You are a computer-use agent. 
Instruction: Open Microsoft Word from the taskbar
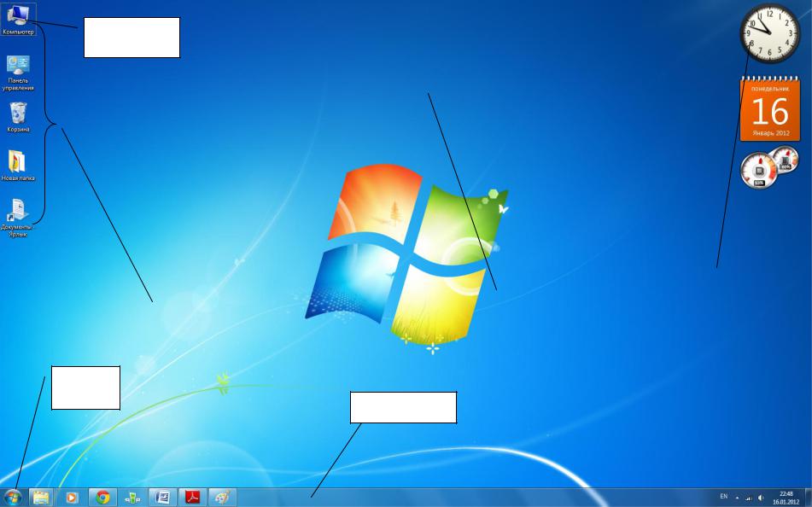click(x=163, y=497)
